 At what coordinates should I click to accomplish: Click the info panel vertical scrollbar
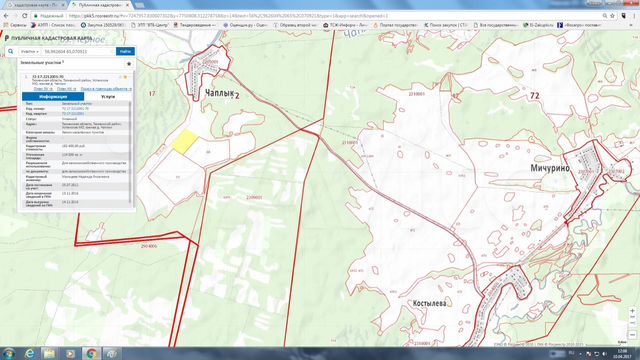point(131,151)
